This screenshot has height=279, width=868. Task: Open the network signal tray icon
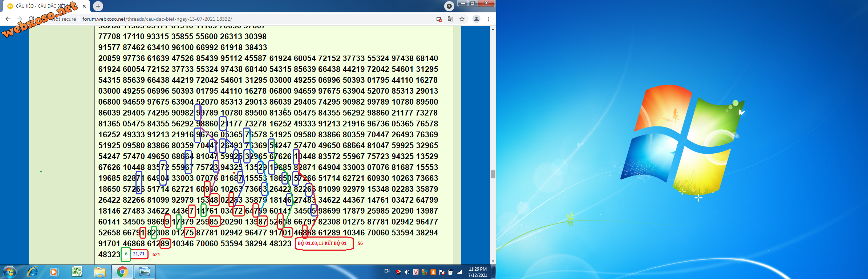pyautogui.click(x=459, y=272)
